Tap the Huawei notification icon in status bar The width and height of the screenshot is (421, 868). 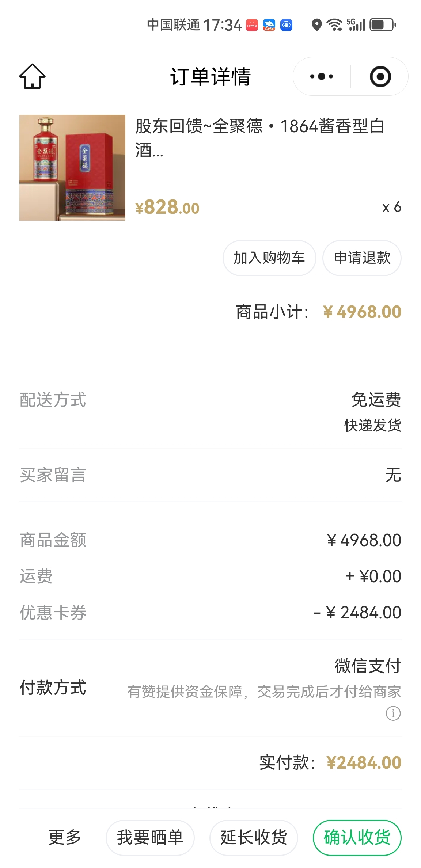pyautogui.click(x=252, y=25)
